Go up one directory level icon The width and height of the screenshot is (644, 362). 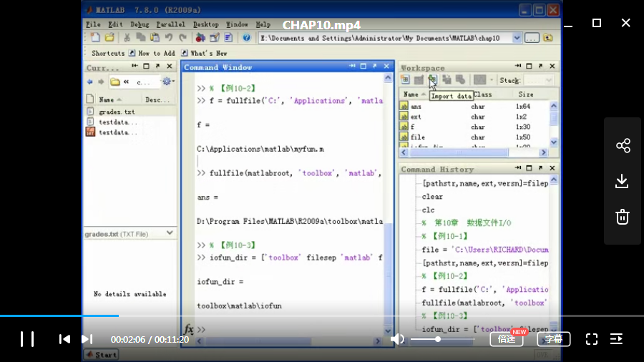pyautogui.click(x=548, y=38)
